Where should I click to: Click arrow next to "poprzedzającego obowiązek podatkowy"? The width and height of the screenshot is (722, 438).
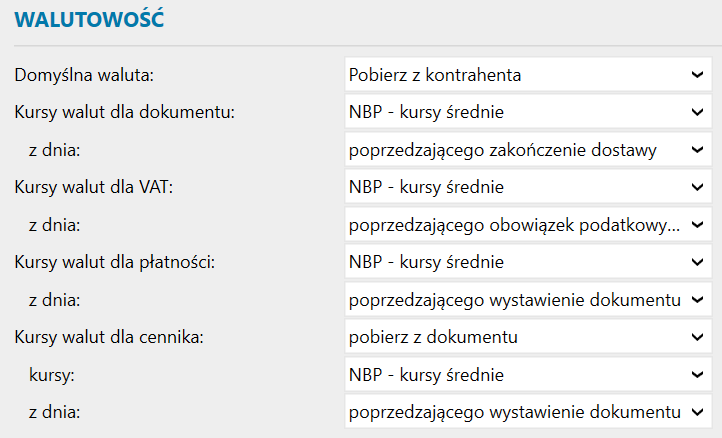(696, 225)
